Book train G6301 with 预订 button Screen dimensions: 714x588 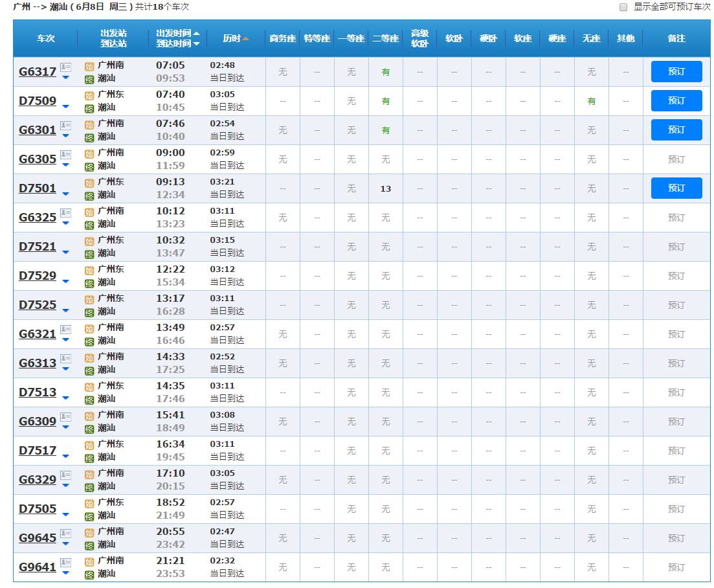coord(676,130)
